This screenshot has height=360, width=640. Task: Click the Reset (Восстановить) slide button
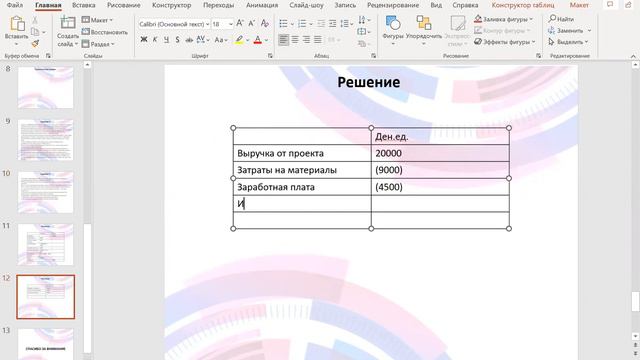[105, 32]
